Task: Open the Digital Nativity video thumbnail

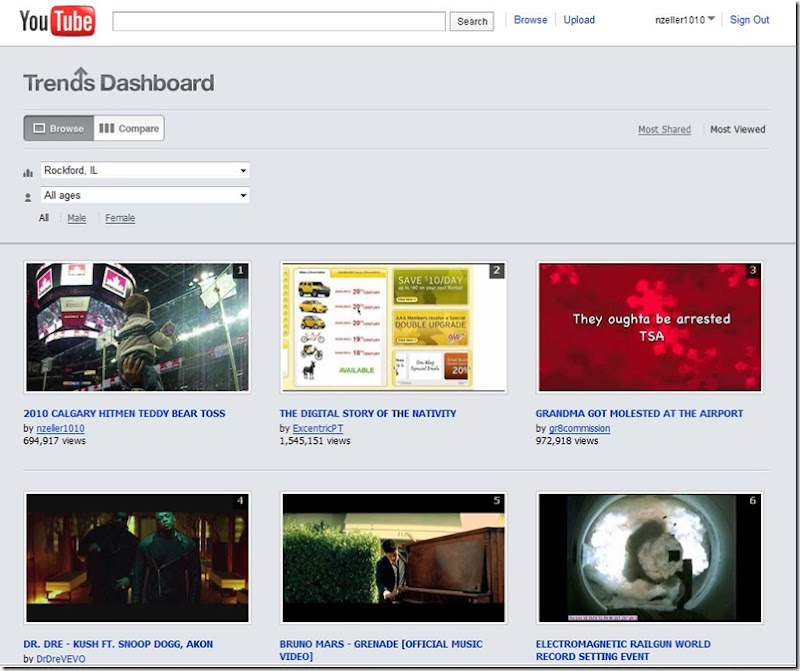Action: click(x=393, y=327)
